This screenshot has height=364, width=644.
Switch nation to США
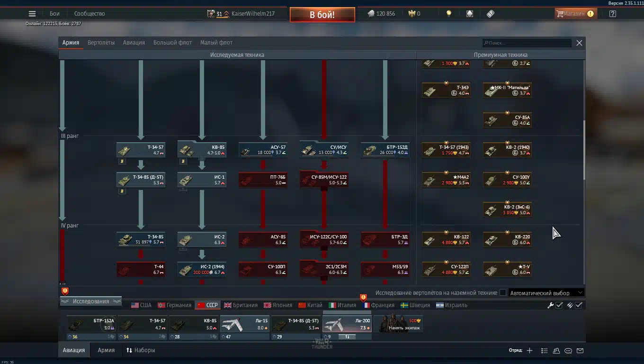(142, 305)
